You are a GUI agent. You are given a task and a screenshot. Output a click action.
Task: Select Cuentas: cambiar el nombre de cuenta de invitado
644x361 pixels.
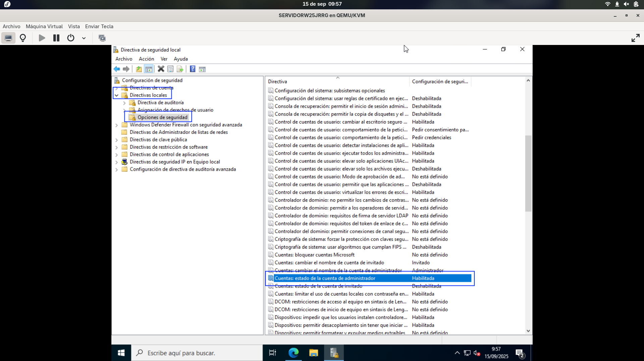pos(369,262)
